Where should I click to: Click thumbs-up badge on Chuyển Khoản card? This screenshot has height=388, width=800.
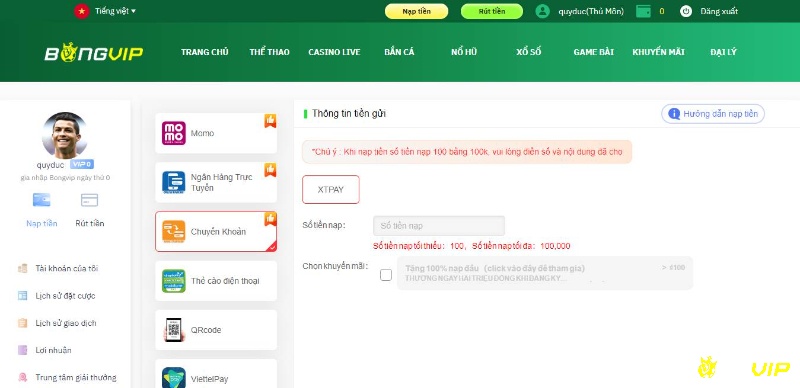tap(270, 219)
